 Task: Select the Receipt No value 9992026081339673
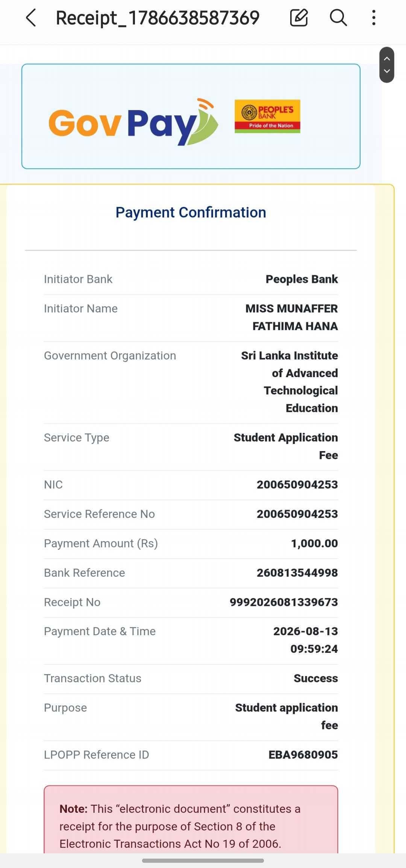pos(284,602)
